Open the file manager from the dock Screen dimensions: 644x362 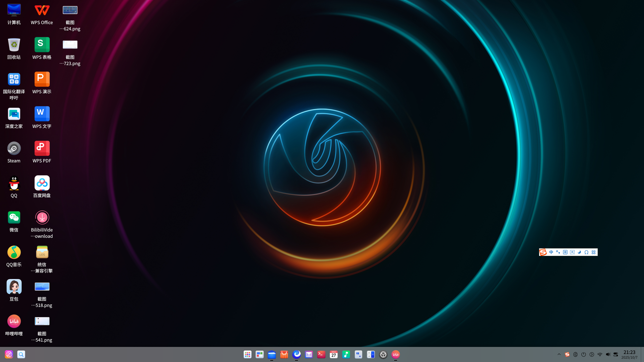pyautogui.click(x=272, y=354)
